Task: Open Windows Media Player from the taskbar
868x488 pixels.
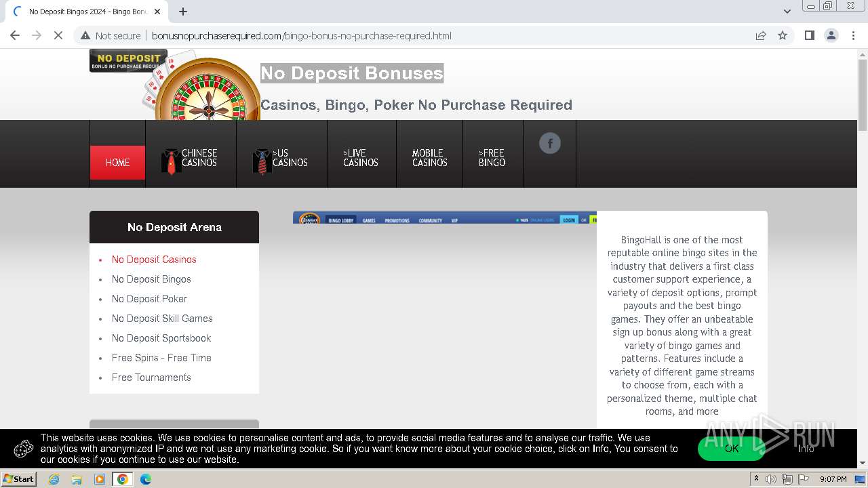Action: tap(100, 479)
